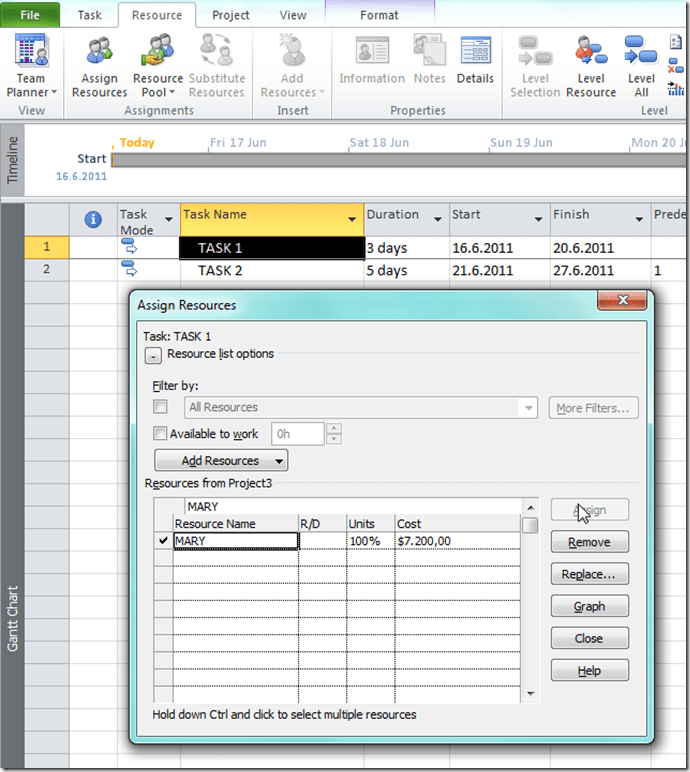Open the Task Name column filter dropdown
The height and width of the screenshot is (772, 690).
[352, 220]
